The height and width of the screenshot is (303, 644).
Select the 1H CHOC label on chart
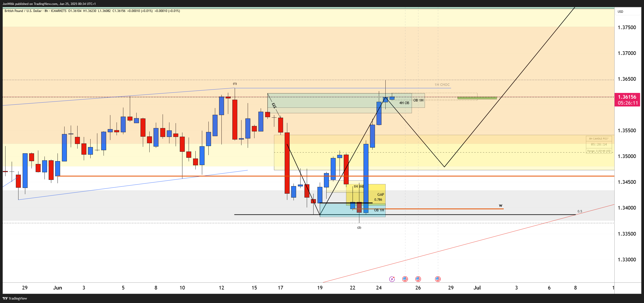point(442,85)
